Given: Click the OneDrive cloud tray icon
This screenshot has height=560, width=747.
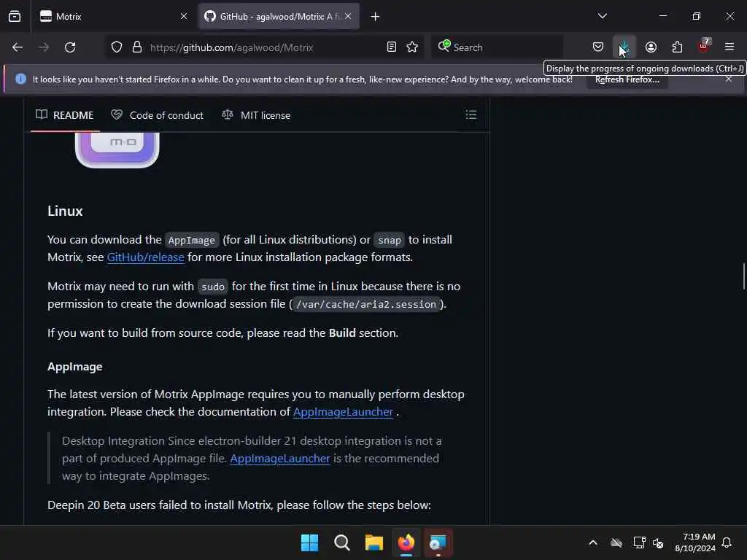Looking at the screenshot, I should tap(616, 542).
